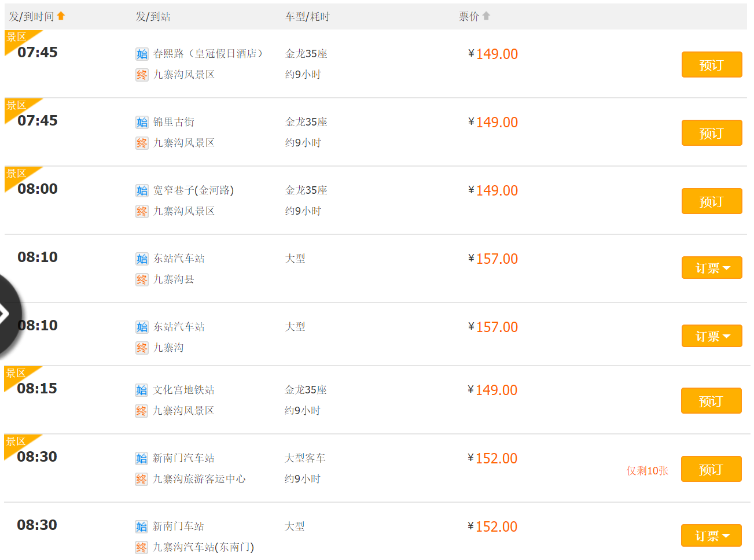Viewport: 754px width, 560px height.
Task: Expand 订票 dropdown for 新南门车站 trip
Action: [x=712, y=536]
